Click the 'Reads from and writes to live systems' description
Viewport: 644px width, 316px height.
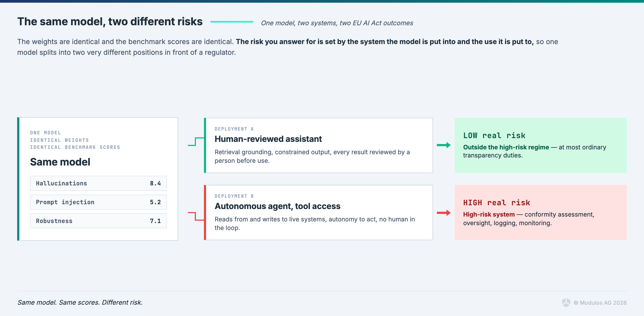[x=315, y=224]
